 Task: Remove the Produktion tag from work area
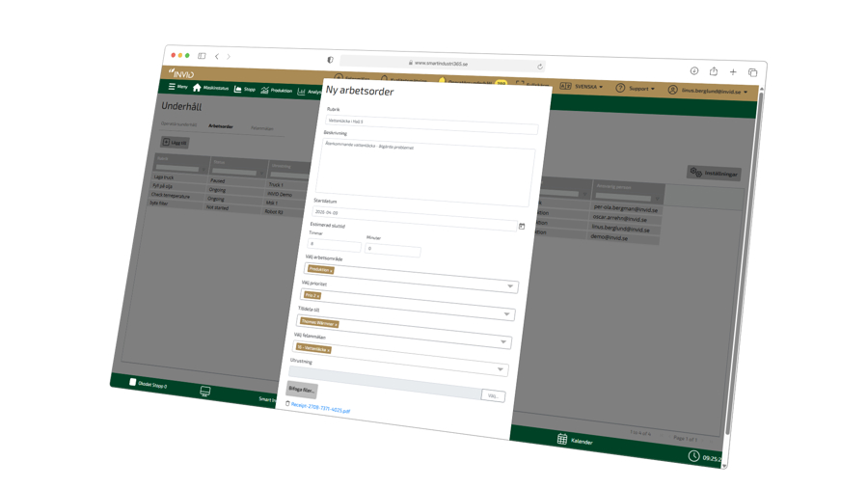click(331, 271)
